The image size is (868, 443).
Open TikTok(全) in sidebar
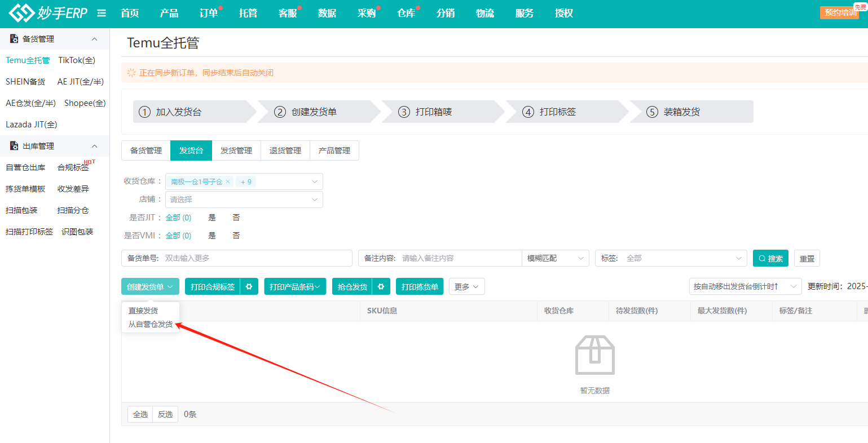(77, 60)
